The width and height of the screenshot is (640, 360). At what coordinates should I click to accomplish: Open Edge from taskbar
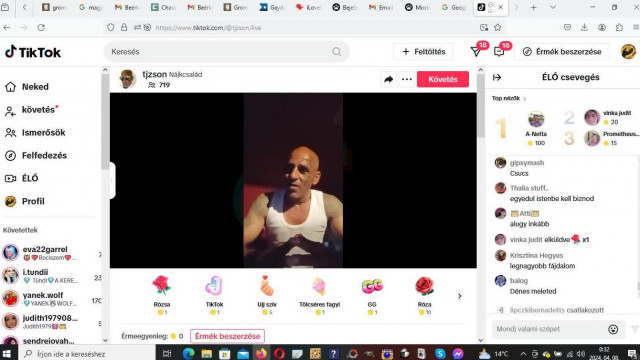[x=188, y=353]
